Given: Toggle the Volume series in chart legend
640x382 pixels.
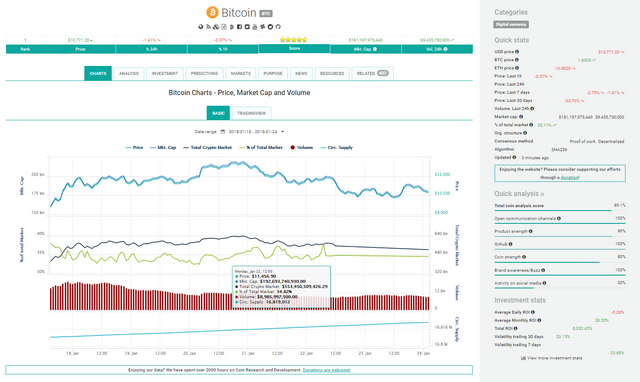Looking at the screenshot, I should pos(301,147).
